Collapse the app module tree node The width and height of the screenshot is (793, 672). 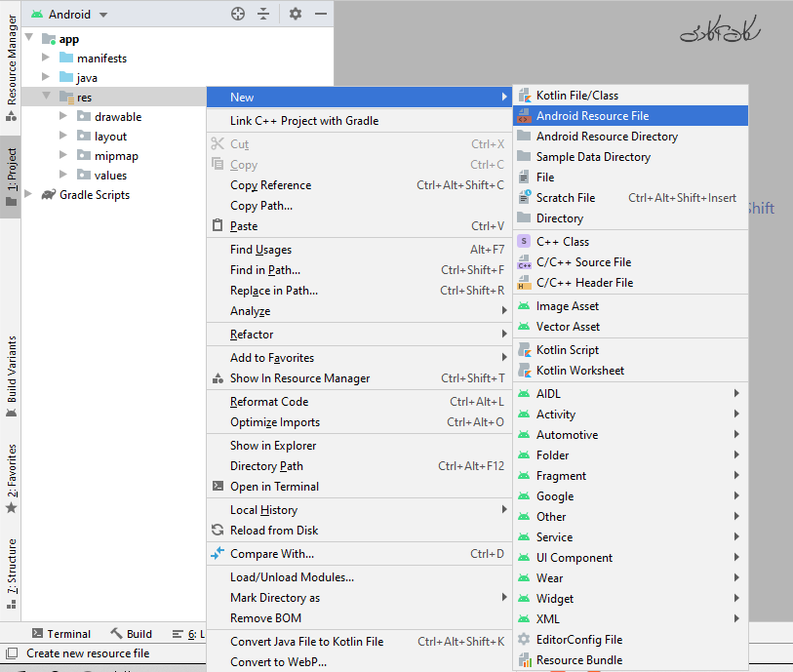[x=29, y=37]
